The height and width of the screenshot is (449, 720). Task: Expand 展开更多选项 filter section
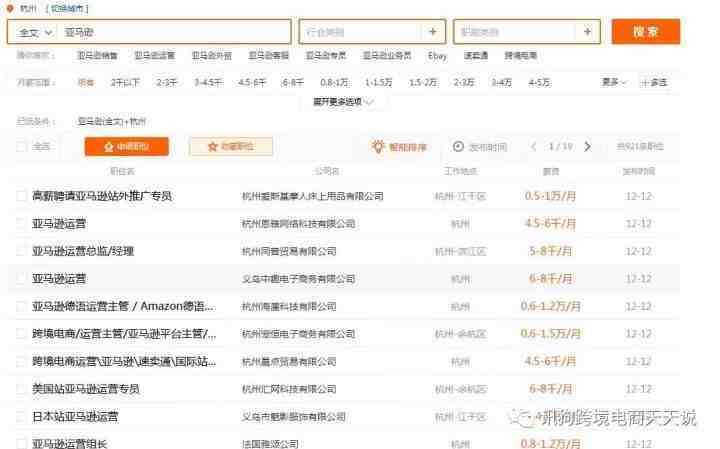click(x=343, y=102)
